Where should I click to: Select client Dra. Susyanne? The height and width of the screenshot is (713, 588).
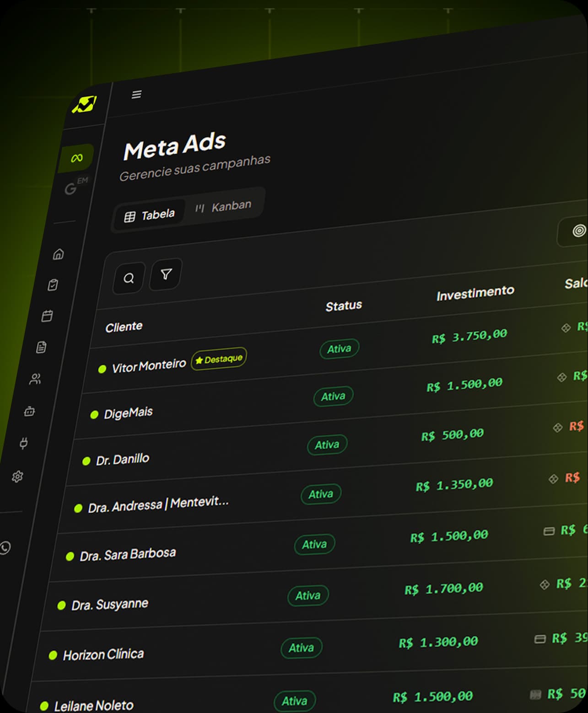(110, 605)
